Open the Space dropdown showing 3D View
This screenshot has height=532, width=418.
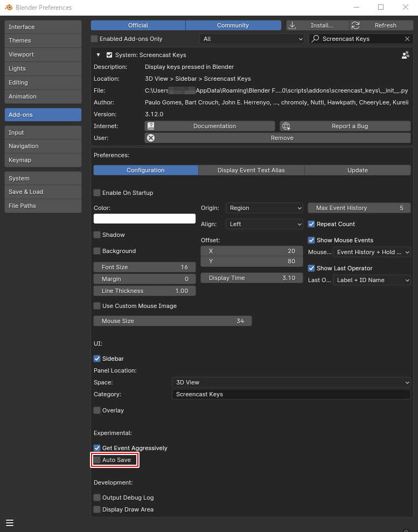tap(291, 382)
